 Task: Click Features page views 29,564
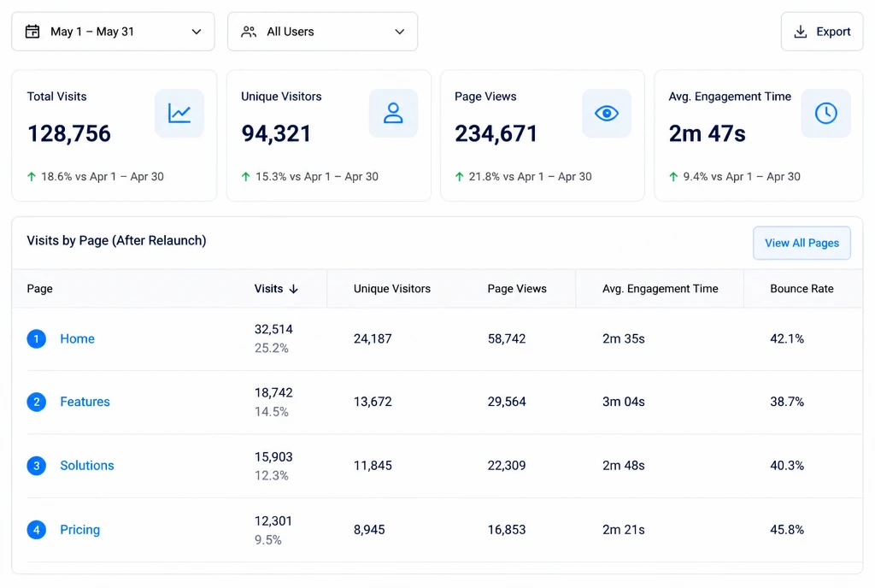pos(507,402)
